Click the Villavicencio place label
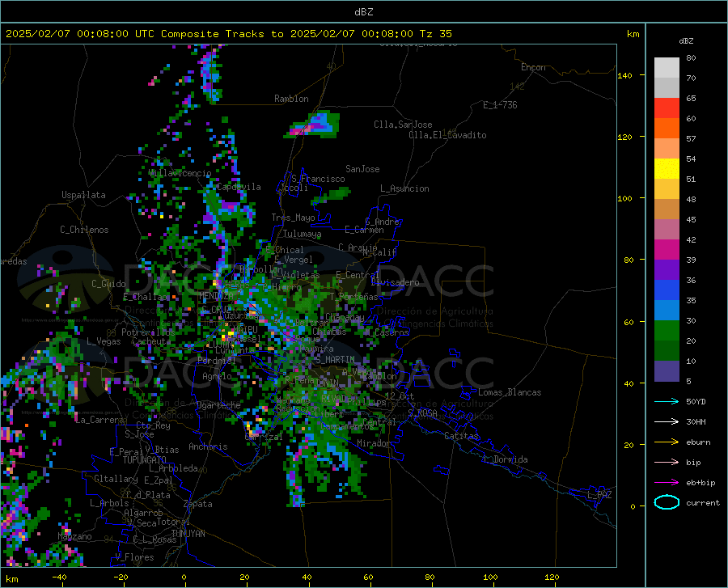This screenshot has width=728, height=588. (x=180, y=173)
